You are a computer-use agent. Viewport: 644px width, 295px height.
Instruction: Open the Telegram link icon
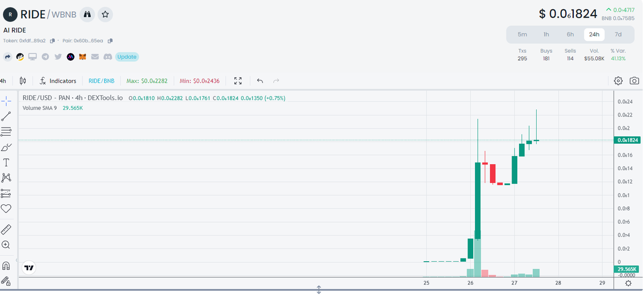coord(46,57)
